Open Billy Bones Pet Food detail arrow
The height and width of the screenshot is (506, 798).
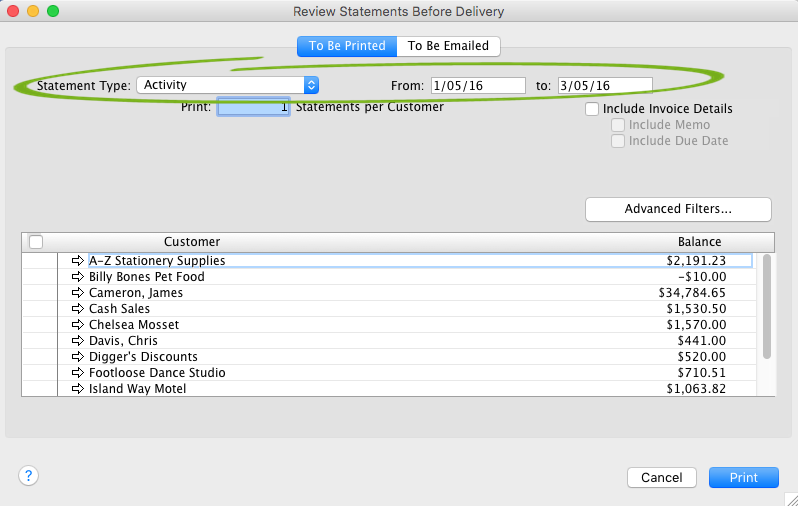pos(79,277)
